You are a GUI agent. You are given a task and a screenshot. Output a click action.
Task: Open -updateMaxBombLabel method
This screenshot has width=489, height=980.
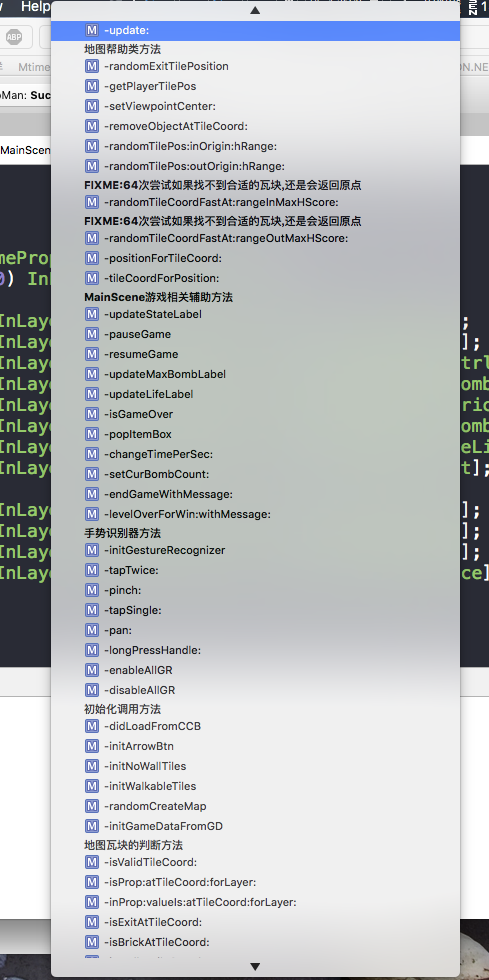255,374
